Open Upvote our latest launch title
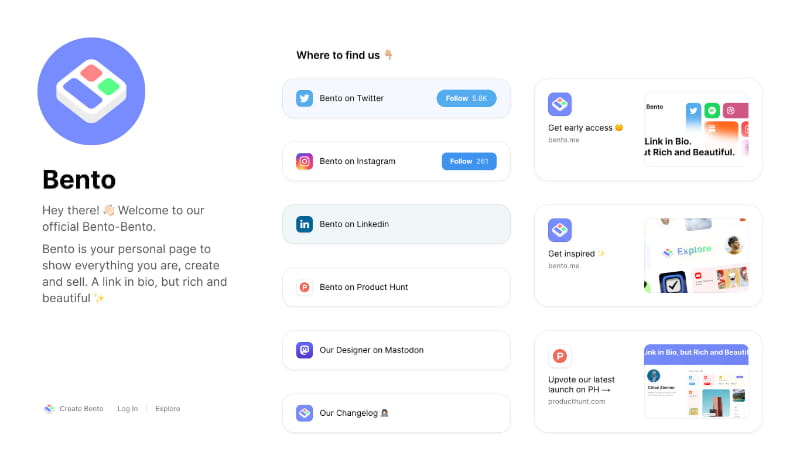 (x=581, y=385)
